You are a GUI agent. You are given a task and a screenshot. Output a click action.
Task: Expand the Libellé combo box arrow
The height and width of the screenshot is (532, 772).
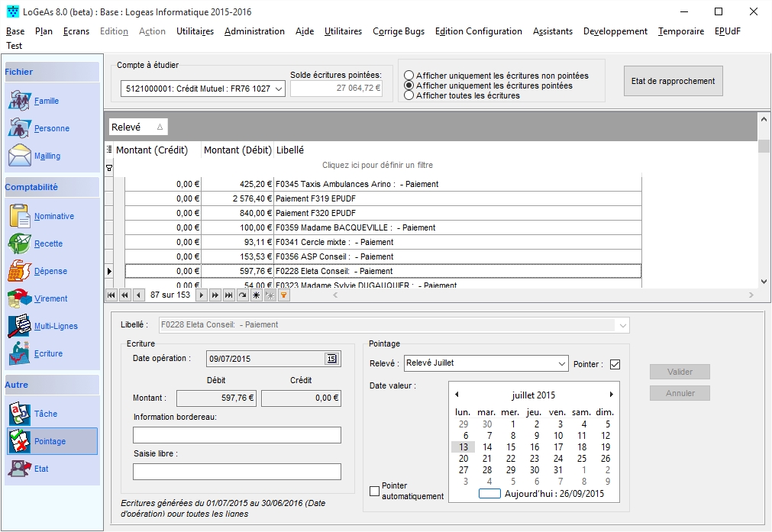[623, 325]
